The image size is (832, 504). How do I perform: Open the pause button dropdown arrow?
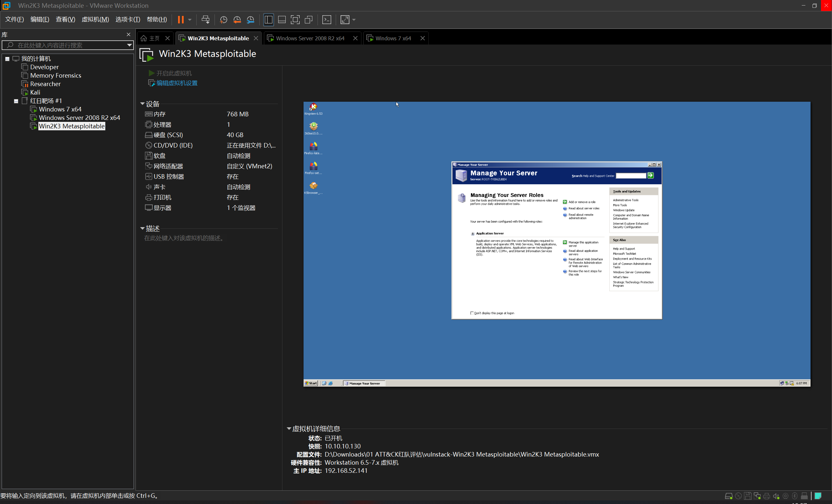coord(190,19)
